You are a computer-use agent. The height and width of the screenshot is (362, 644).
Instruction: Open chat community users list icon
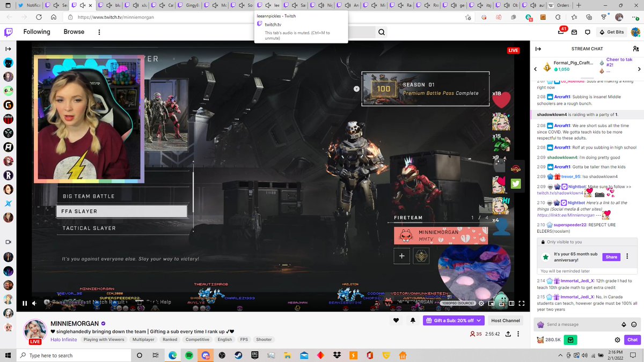pos(636,49)
